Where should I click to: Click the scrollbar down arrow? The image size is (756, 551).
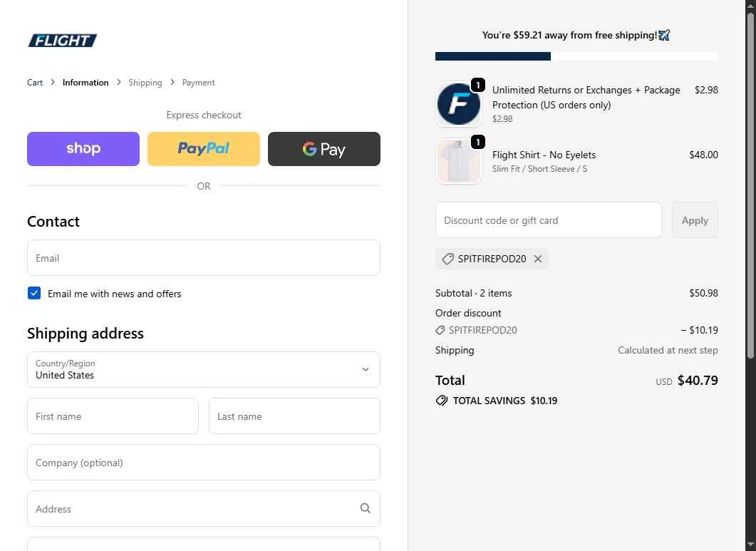pyautogui.click(x=750, y=545)
